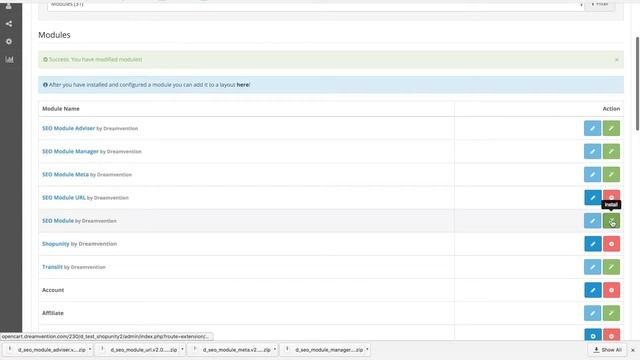Close the downloads bar
Image resolution: width=640 pixels, height=360 pixels.
coord(633,350)
